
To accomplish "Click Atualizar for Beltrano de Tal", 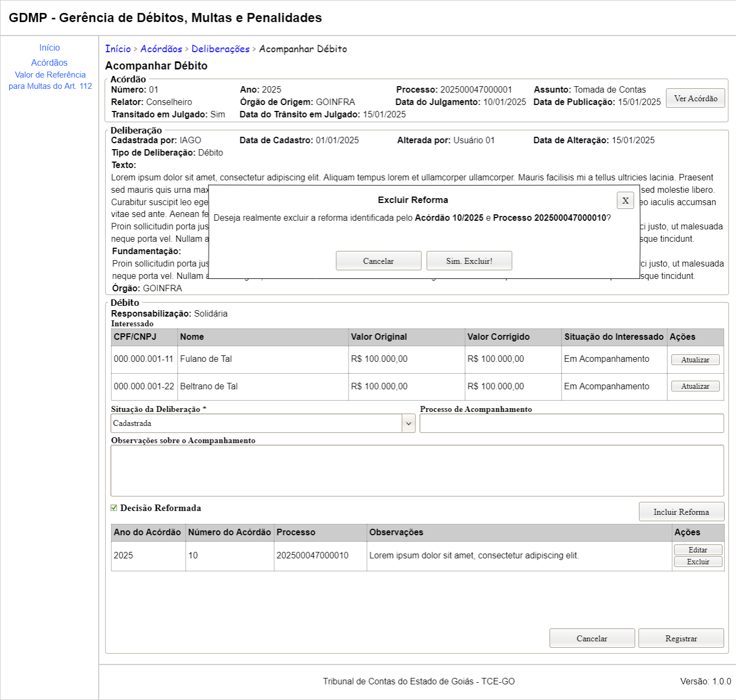I will 695,386.
